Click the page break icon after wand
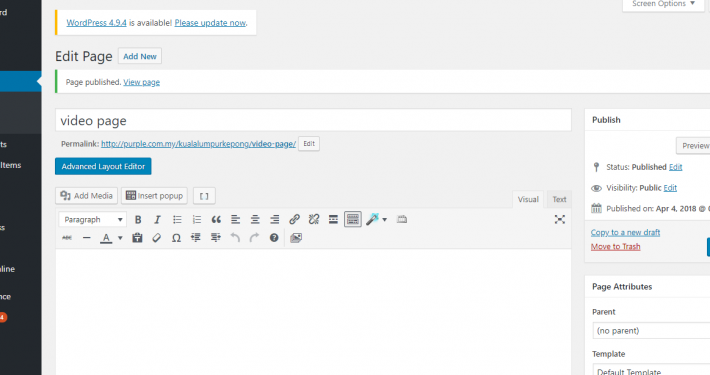This screenshot has width=710, height=375. tap(402, 220)
